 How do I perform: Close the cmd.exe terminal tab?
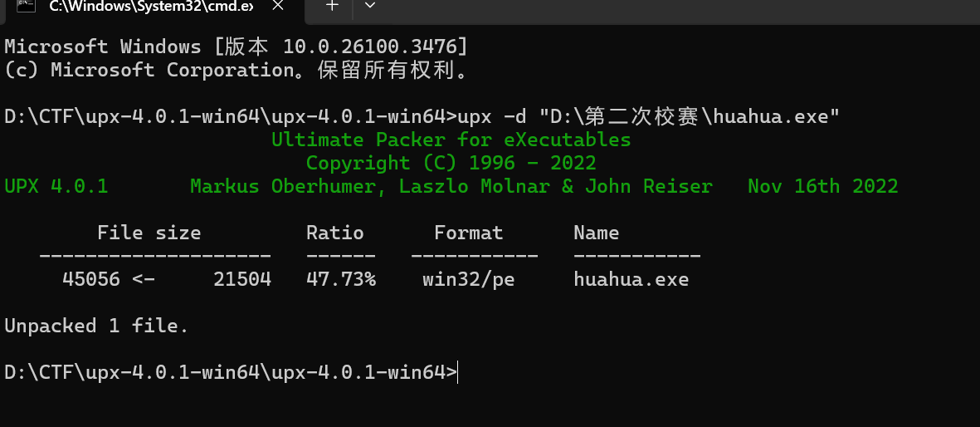(x=278, y=7)
